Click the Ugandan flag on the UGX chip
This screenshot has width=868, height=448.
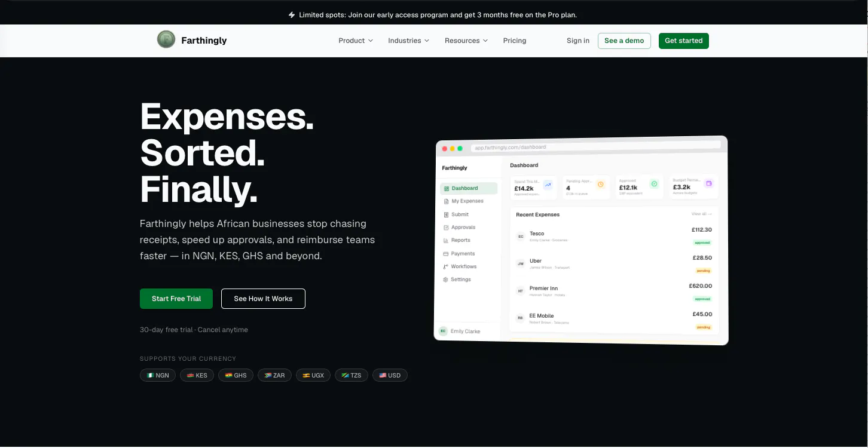(306, 376)
